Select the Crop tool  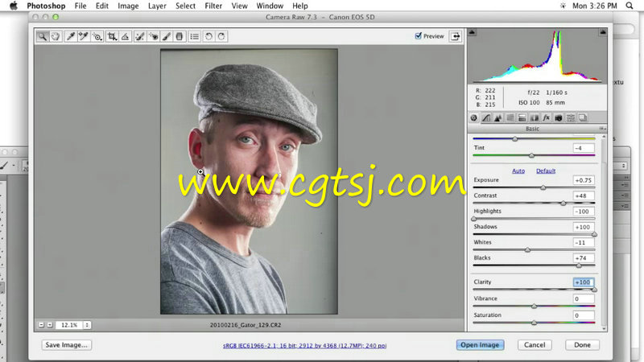tap(112, 36)
